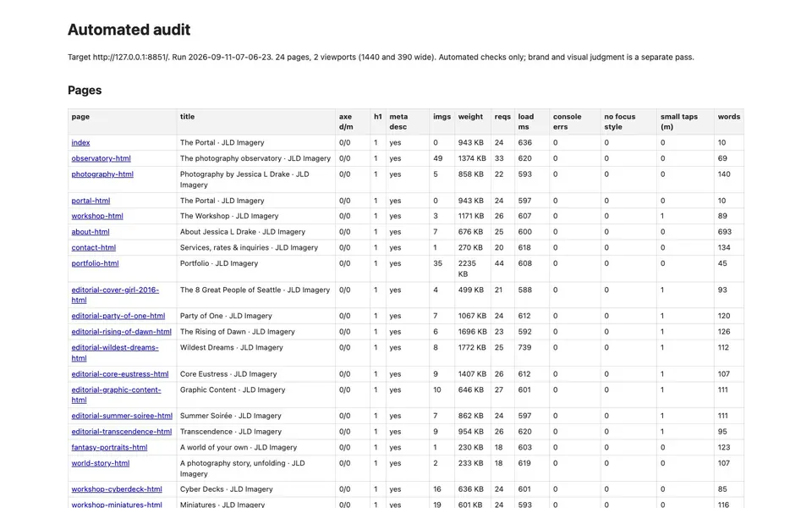Open the editorial-cover-girl-2016-html link
This screenshot has width=812, height=508.
[115, 295]
